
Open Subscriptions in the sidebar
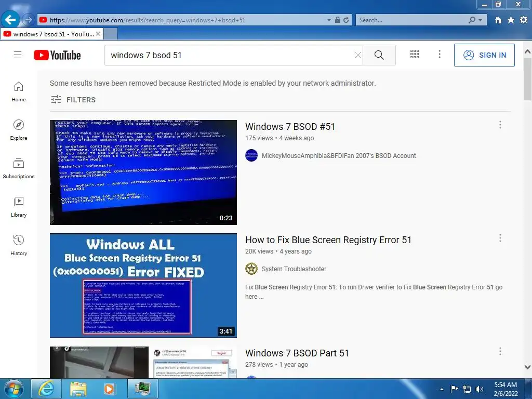[19, 168]
